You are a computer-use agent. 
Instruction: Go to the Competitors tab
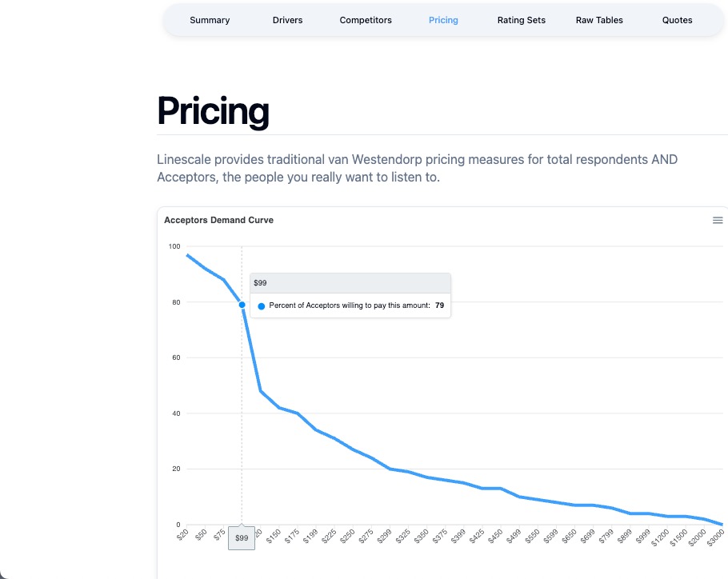pos(366,20)
